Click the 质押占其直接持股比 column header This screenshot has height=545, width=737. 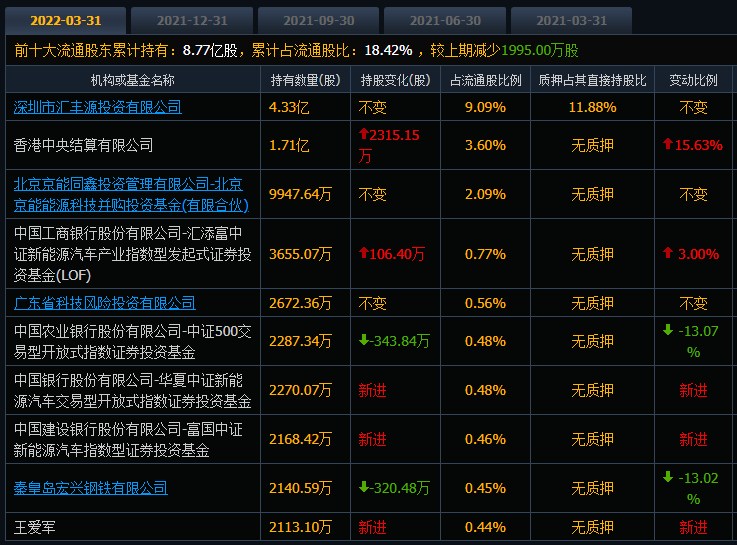pyautogui.click(x=592, y=80)
